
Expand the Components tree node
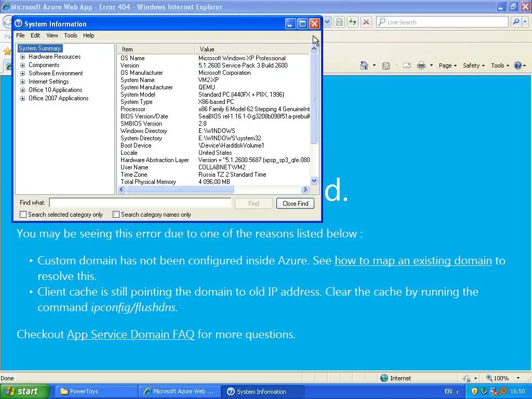(x=22, y=65)
